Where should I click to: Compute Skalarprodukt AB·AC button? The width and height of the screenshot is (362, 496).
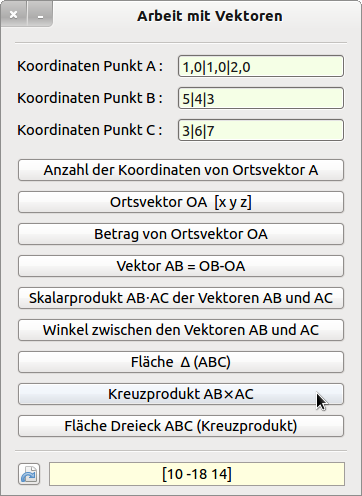coord(181,298)
